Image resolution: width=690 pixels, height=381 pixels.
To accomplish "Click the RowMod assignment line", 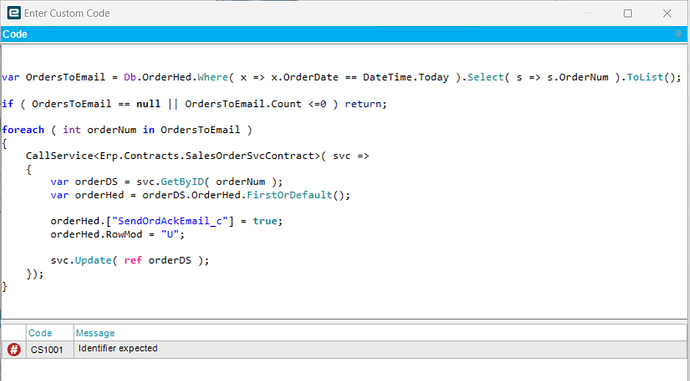I will pyautogui.click(x=117, y=234).
